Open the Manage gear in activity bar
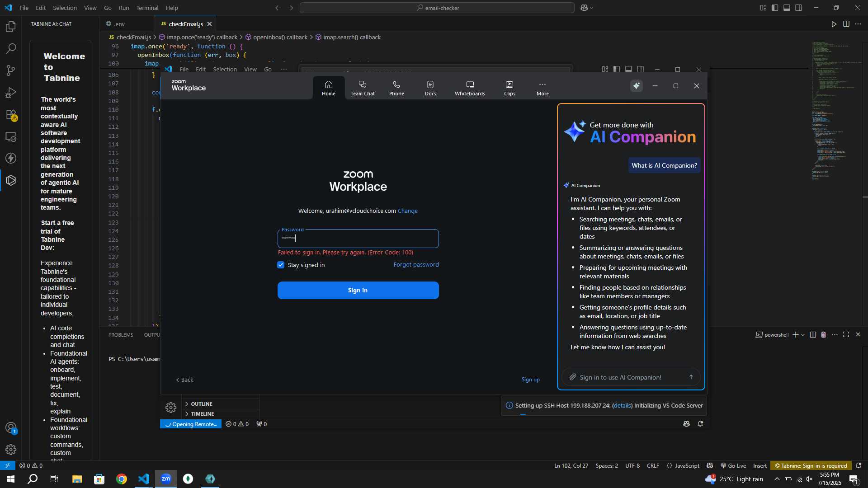This screenshot has height=488, width=868. click(11, 450)
